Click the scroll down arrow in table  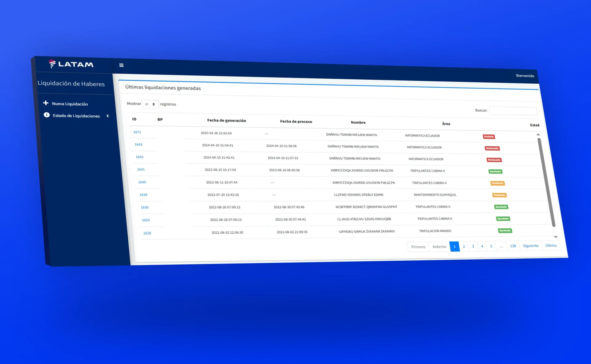coord(556,237)
